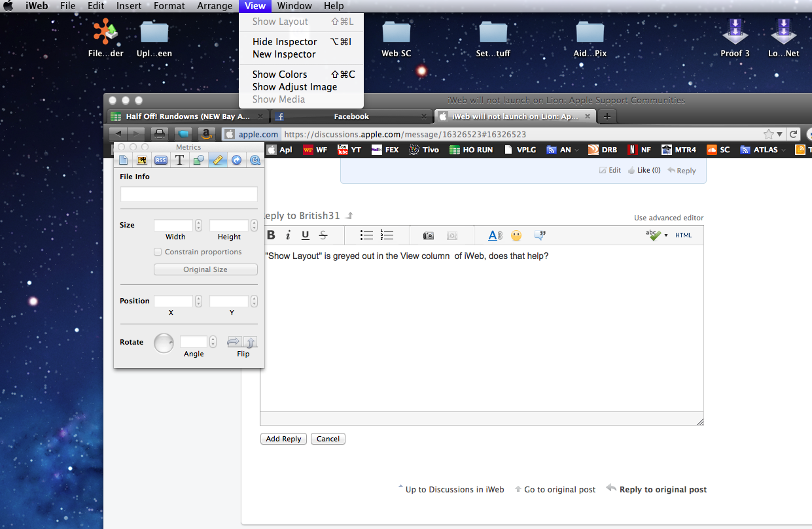Select the Web SC desktop folder
The height and width of the screenshot is (529, 812).
click(397, 38)
